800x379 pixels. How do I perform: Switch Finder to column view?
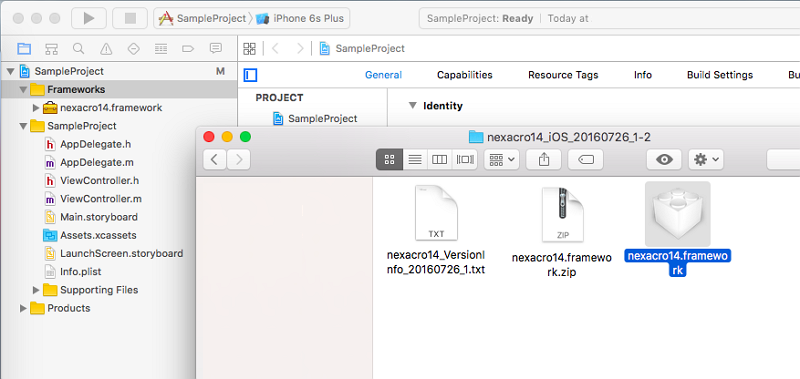(x=439, y=160)
